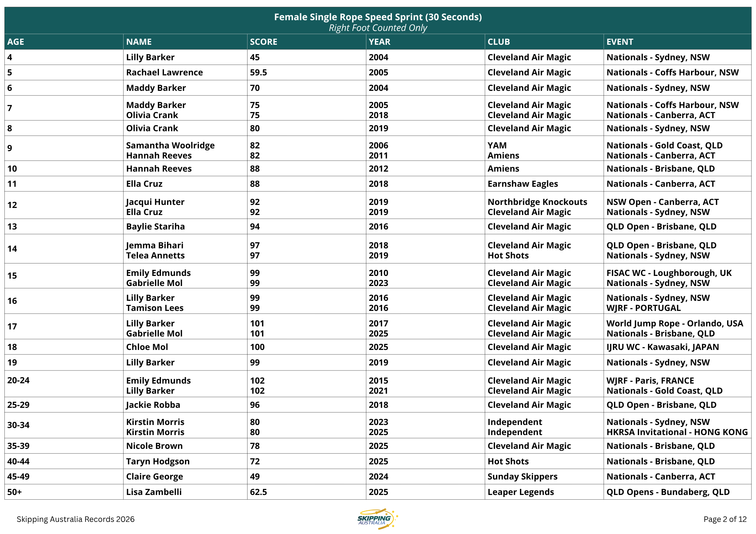Select the age group '30-34'
This screenshot has width=756, height=534.
pos(19,425)
